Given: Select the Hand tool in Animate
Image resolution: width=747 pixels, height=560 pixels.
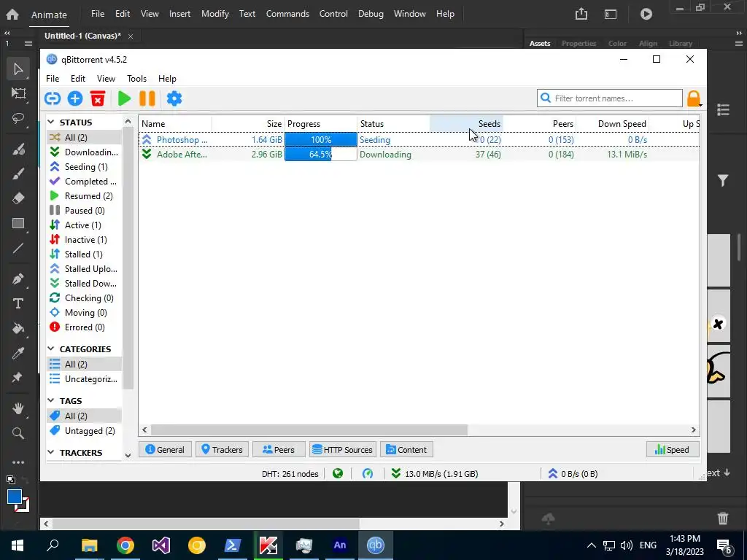Looking at the screenshot, I should point(18,408).
